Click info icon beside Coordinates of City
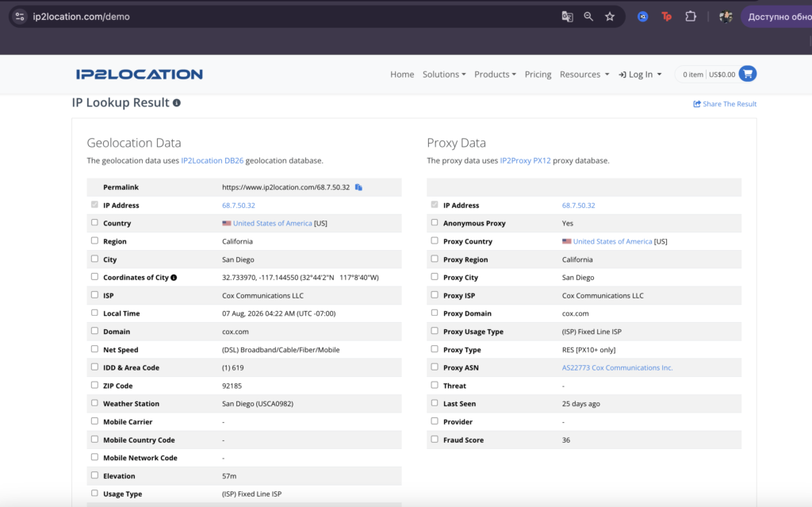This screenshot has width=812, height=507. coord(174,278)
